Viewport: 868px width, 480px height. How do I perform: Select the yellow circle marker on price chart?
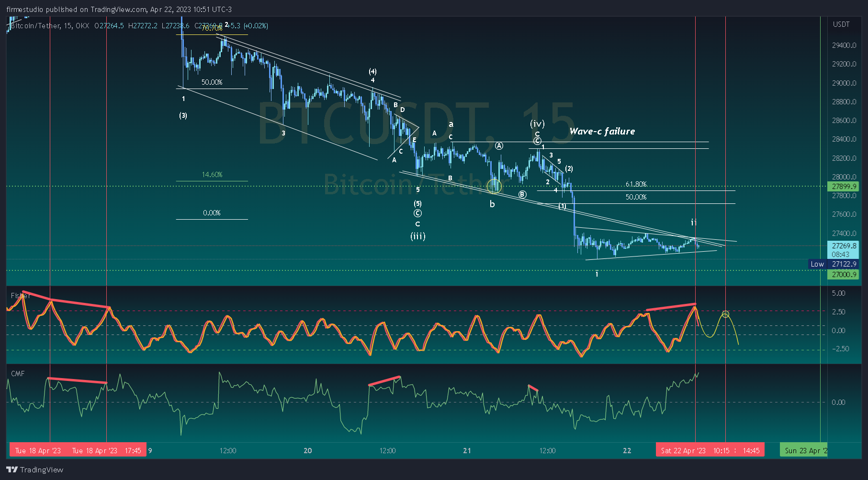[x=494, y=186]
